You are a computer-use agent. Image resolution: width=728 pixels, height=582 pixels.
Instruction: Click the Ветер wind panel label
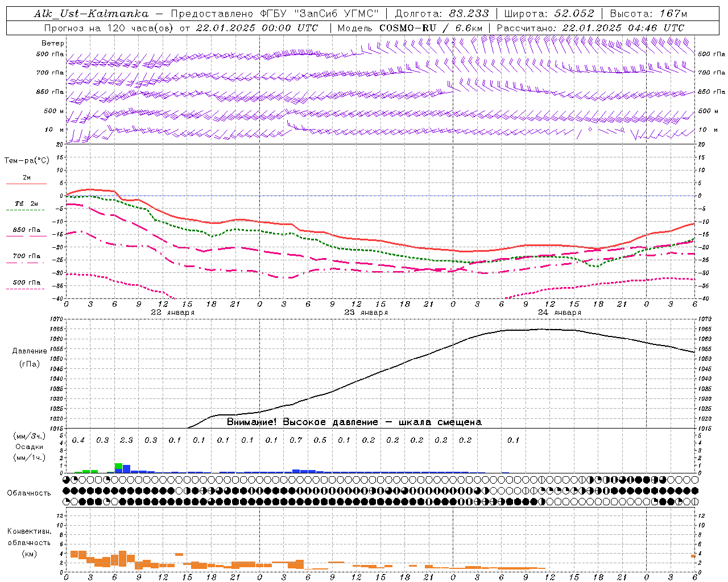(53, 43)
